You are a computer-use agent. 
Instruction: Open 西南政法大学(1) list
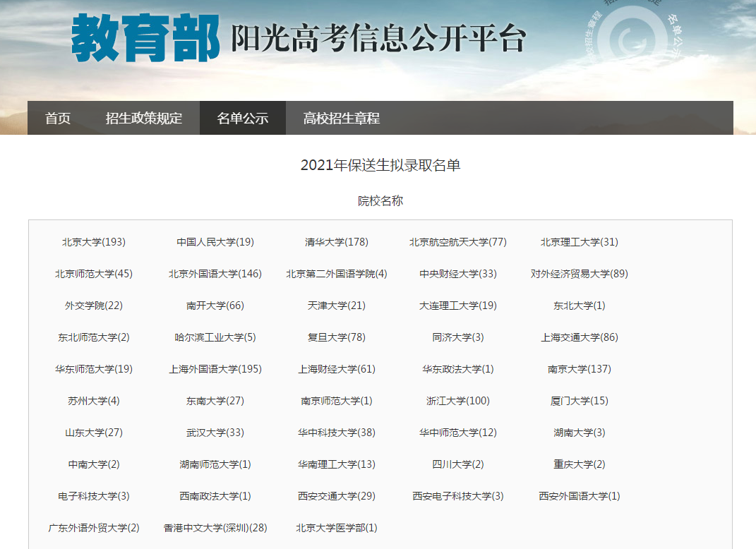[215, 497]
